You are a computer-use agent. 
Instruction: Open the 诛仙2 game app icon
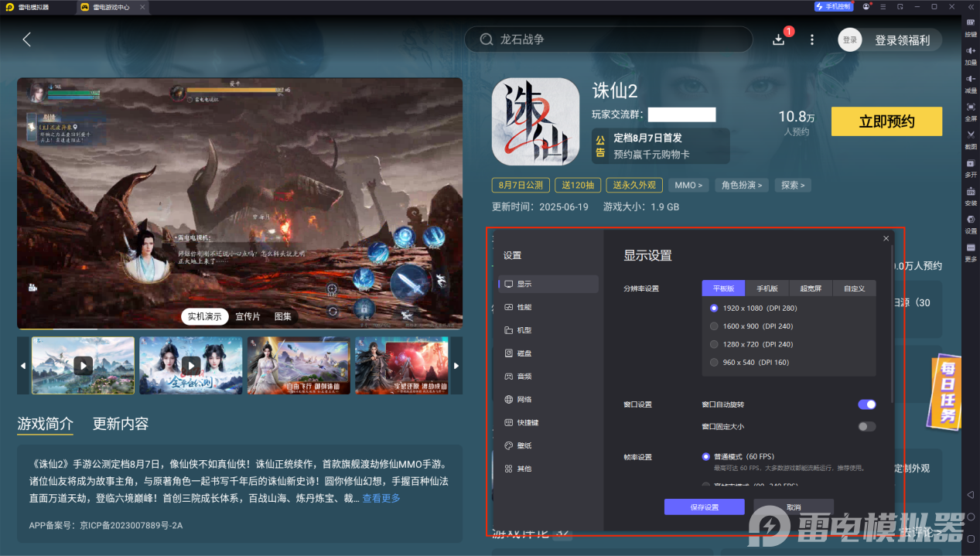click(x=535, y=121)
